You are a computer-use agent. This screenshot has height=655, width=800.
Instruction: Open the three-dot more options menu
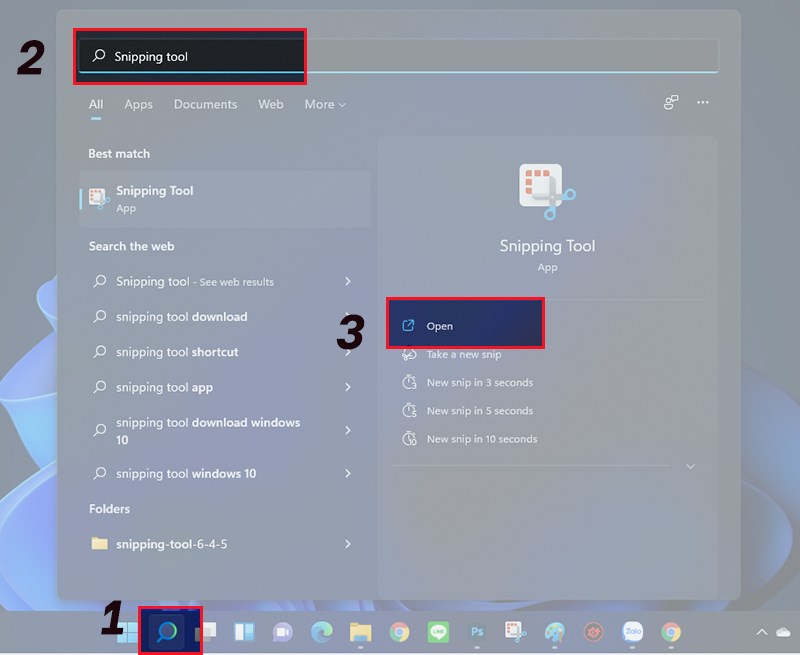[703, 103]
